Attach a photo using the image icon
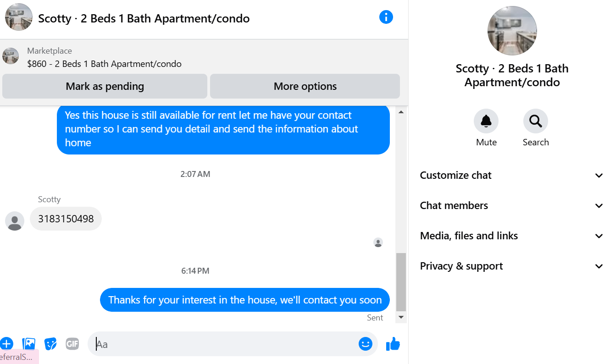Screen dimensions: 610x364 pos(29,343)
